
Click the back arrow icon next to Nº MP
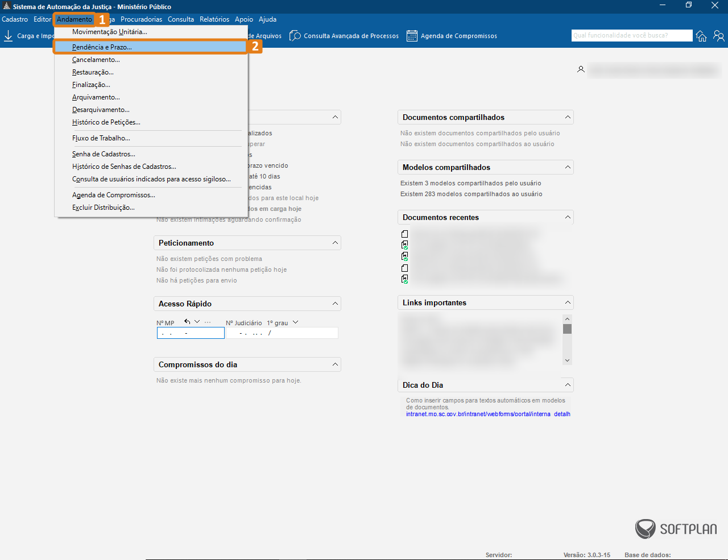(187, 322)
